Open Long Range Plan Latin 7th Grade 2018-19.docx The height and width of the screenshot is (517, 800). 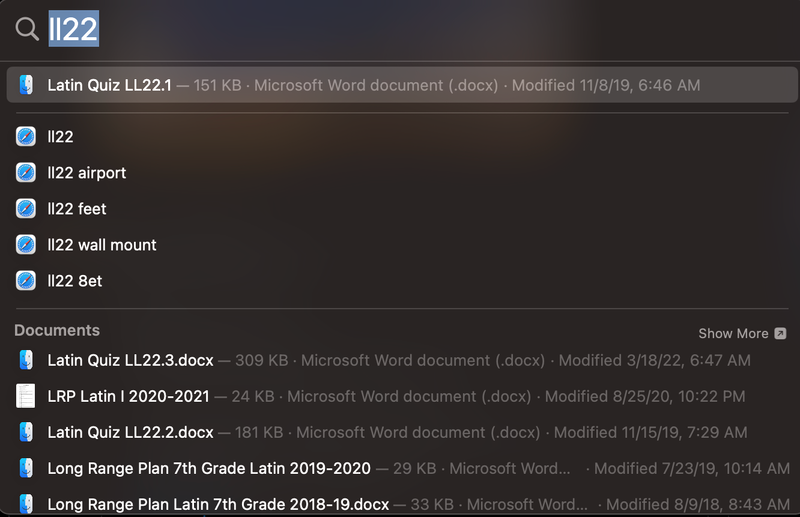[x=402, y=504]
